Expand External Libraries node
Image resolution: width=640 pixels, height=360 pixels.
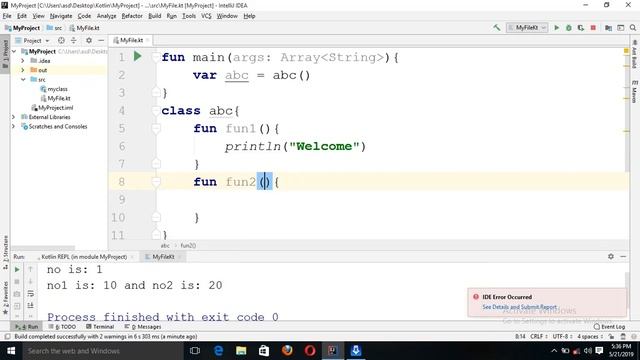[x=13, y=117]
